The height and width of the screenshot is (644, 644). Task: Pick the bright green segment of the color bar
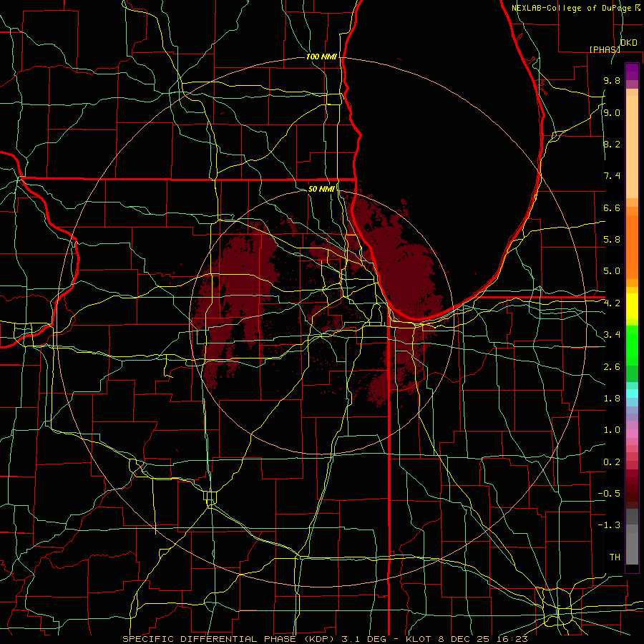[632, 345]
